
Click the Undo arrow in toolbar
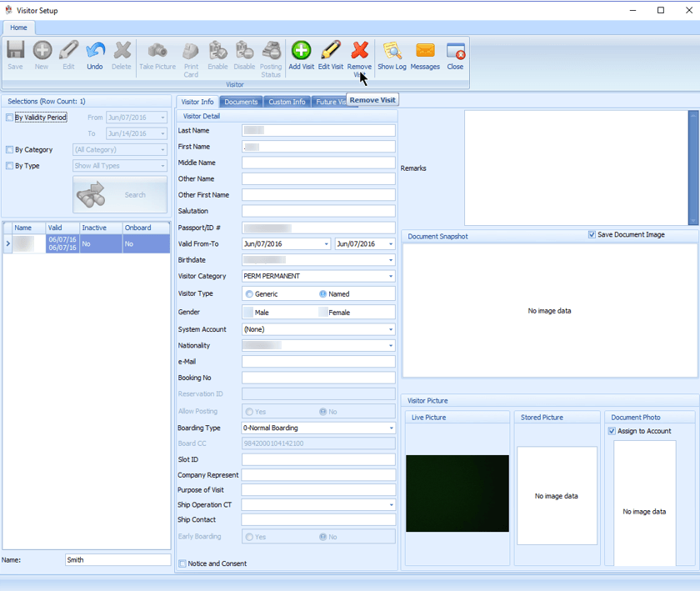(x=95, y=55)
